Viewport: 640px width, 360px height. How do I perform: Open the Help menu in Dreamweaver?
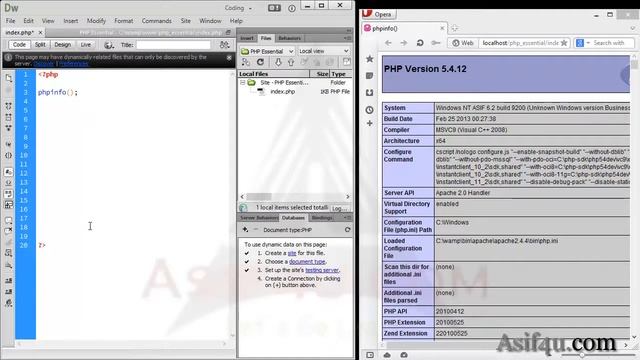(x=236, y=21)
